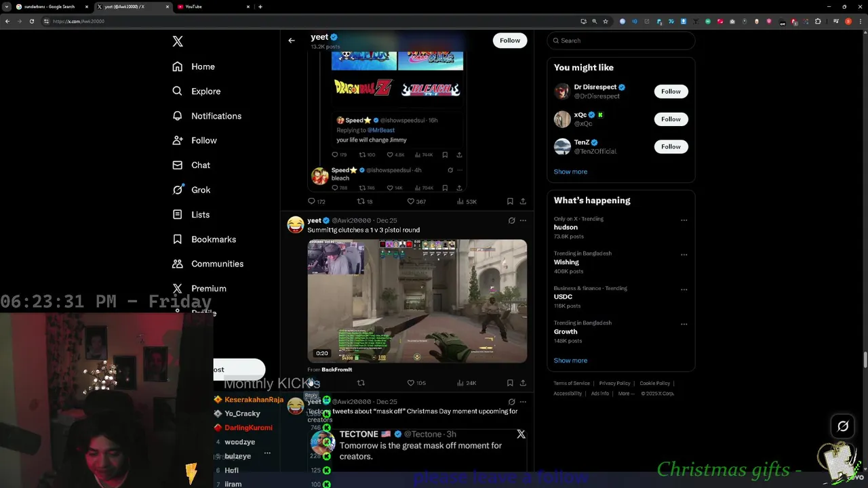Go back using profile back arrow
This screenshot has height=488, width=868.
tap(292, 41)
